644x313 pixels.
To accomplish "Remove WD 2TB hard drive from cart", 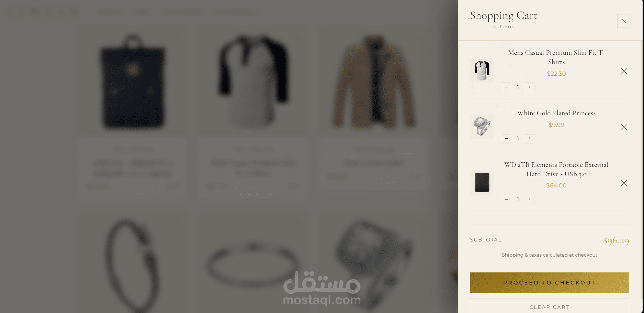I will coord(624,183).
